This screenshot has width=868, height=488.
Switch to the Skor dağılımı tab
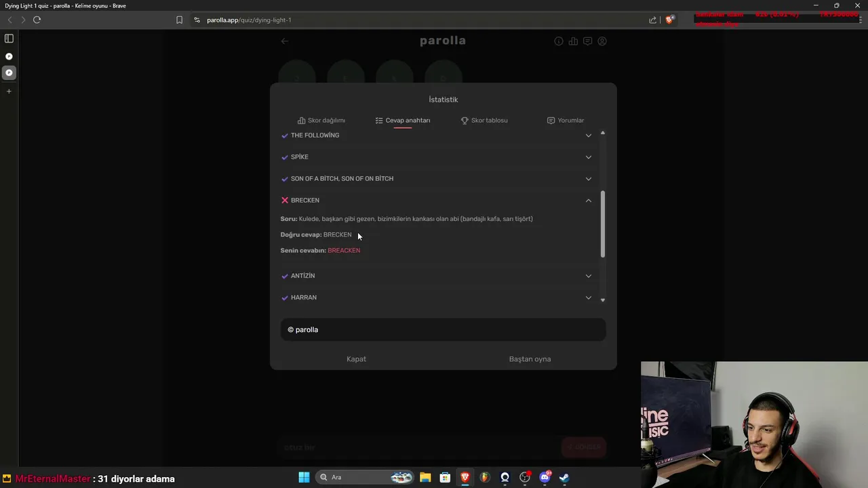[321, 120]
